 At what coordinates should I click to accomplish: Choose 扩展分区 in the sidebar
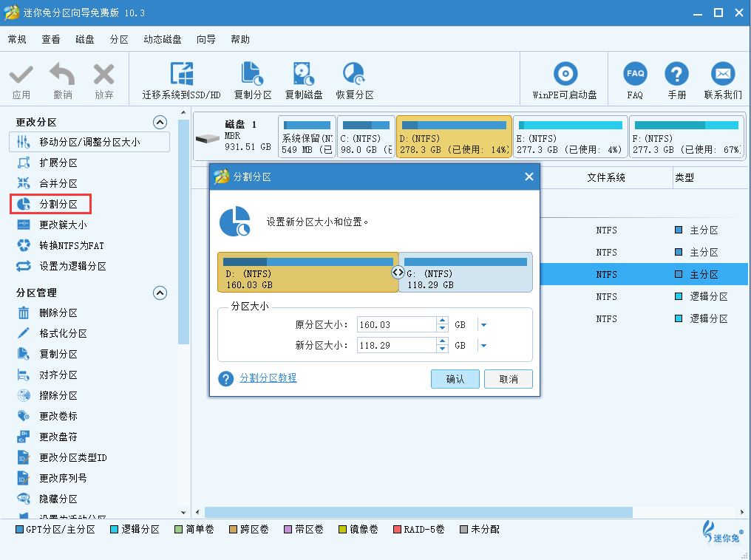pyautogui.click(x=58, y=163)
